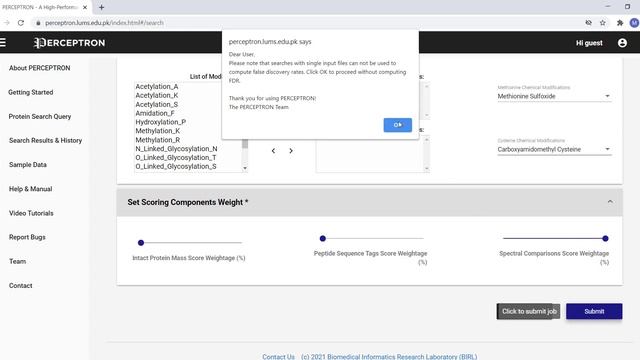Open the Getting Started page
This screenshot has width=640, height=360.
(31, 92)
